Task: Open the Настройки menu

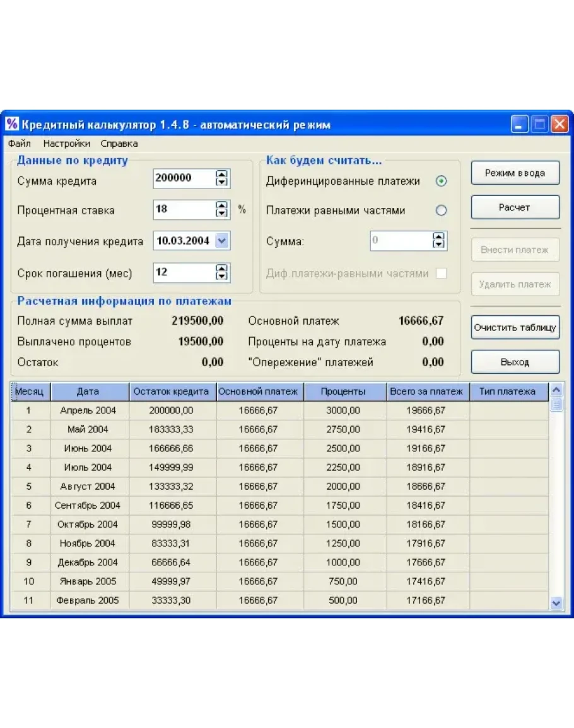Action: pyautogui.click(x=66, y=144)
